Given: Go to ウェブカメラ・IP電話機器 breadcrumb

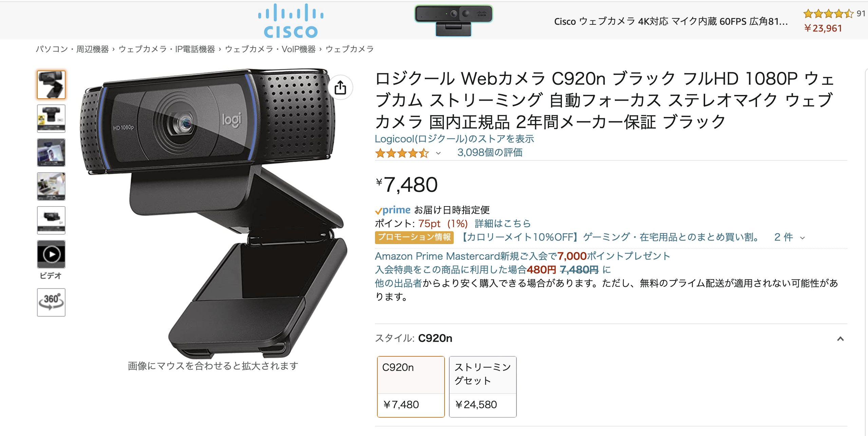Looking at the screenshot, I should [x=167, y=49].
